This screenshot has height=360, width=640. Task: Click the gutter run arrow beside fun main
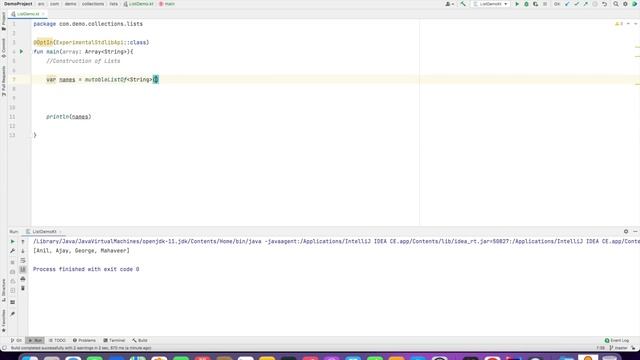(x=21, y=52)
